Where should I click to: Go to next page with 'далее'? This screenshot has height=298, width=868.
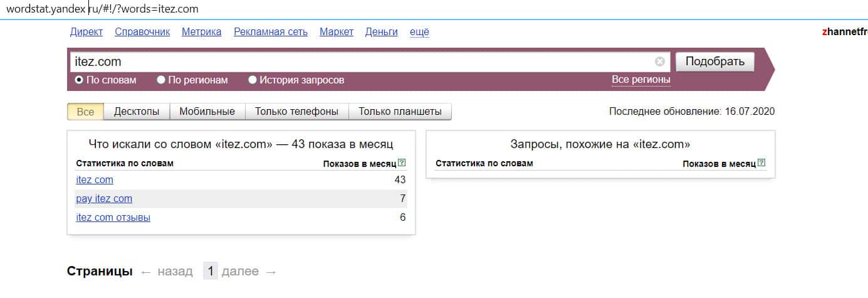(x=240, y=272)
